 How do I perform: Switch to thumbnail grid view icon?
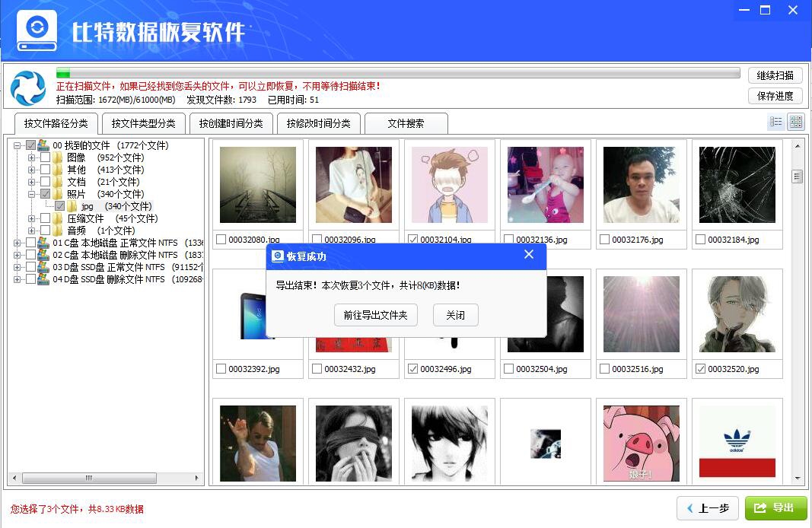(x=796, y=122)
